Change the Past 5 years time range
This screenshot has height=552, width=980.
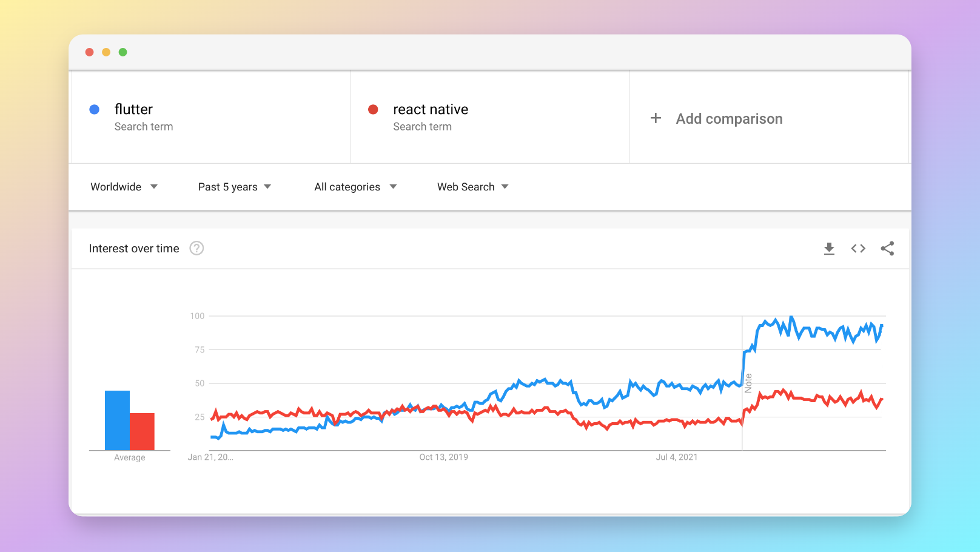pyautogui.click(x=234, y=187)
